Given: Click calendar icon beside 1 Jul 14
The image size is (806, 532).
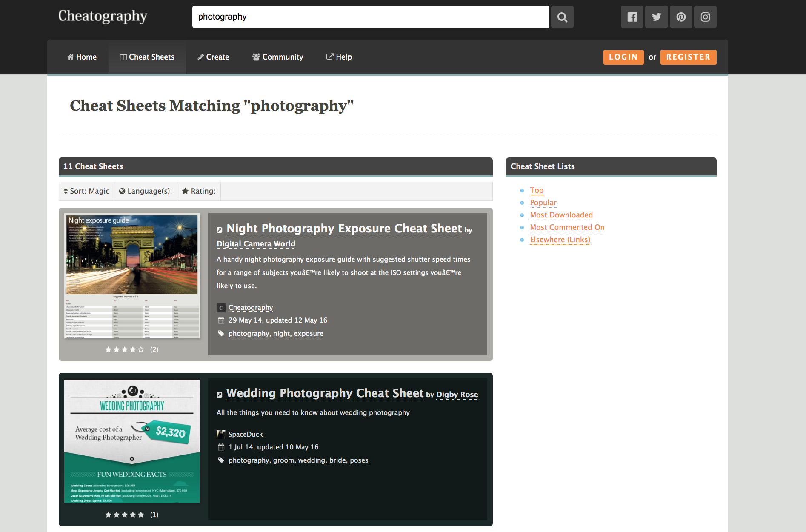Looking at the screenshot, I should coord(221,447).
